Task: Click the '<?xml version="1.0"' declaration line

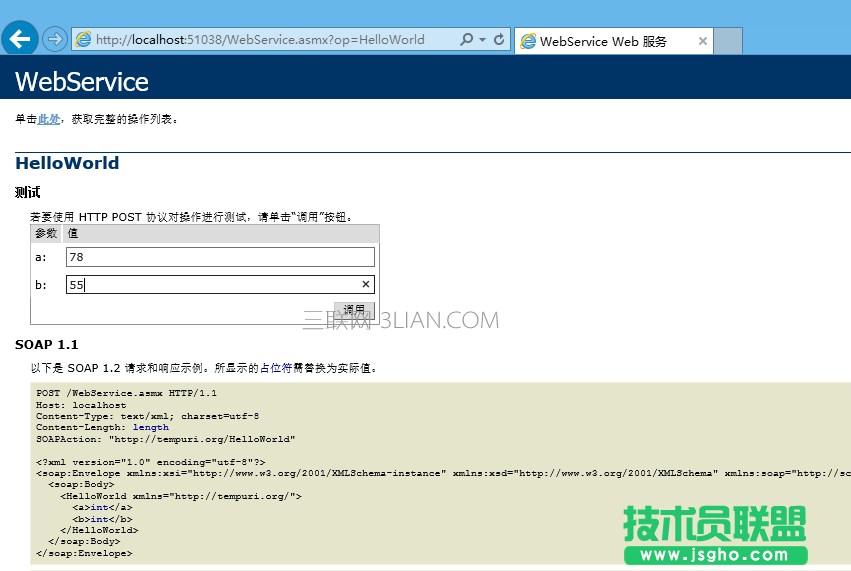Action: click(x=151, y=462)
